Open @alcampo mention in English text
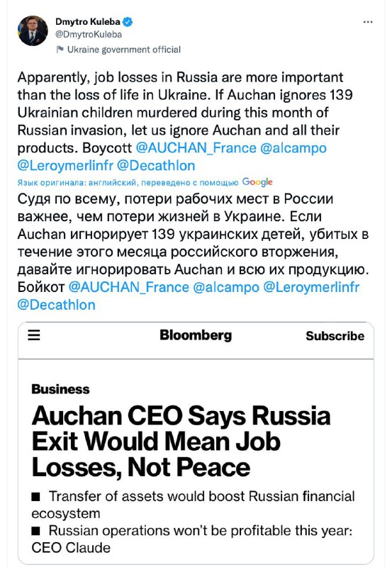Image resolution: width=392 pixels, height=567 pixels. pos(293,148)
